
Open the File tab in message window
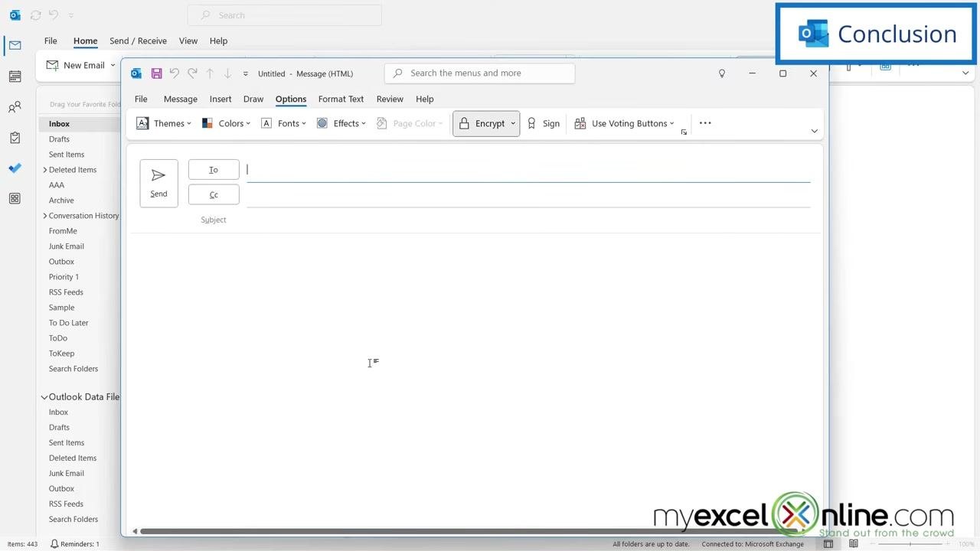click(x=141, y=99)
